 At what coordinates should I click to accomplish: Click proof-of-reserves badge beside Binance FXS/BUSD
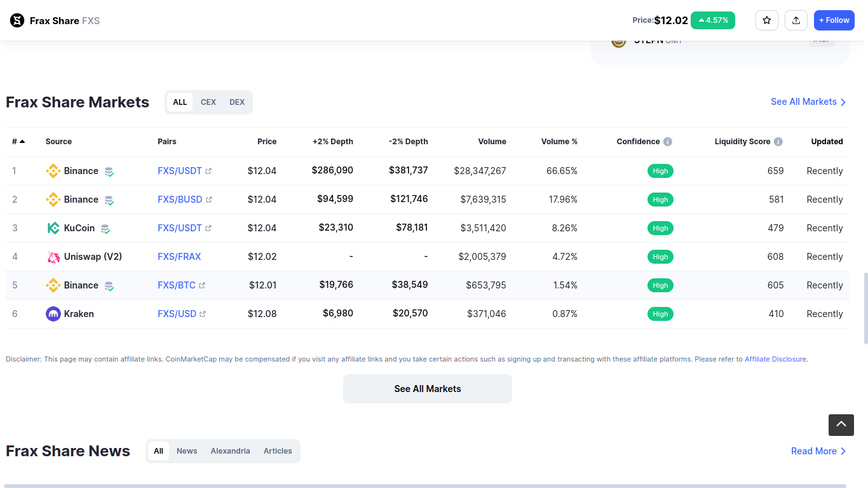pos(109,200)
